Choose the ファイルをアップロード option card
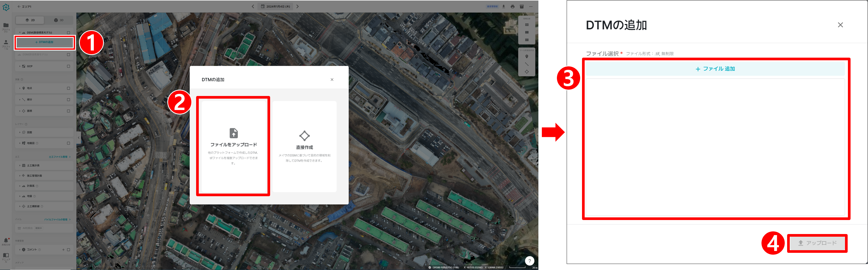 point(233,146)
